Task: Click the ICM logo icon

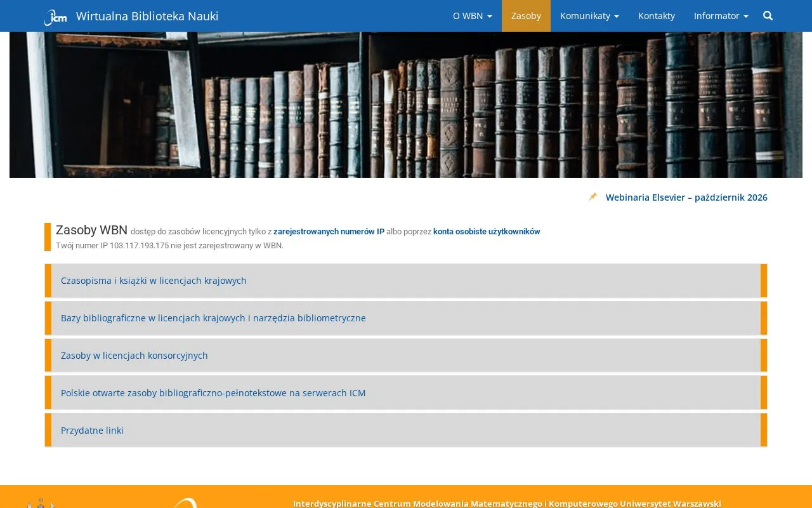Action: (x=55, y=17)
